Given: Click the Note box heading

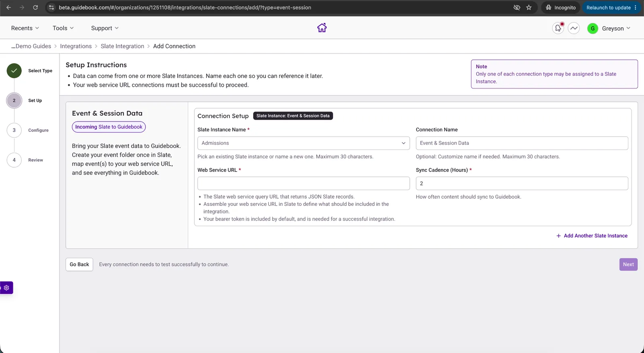Looking at the screenshot, I should tap(481, 67).
